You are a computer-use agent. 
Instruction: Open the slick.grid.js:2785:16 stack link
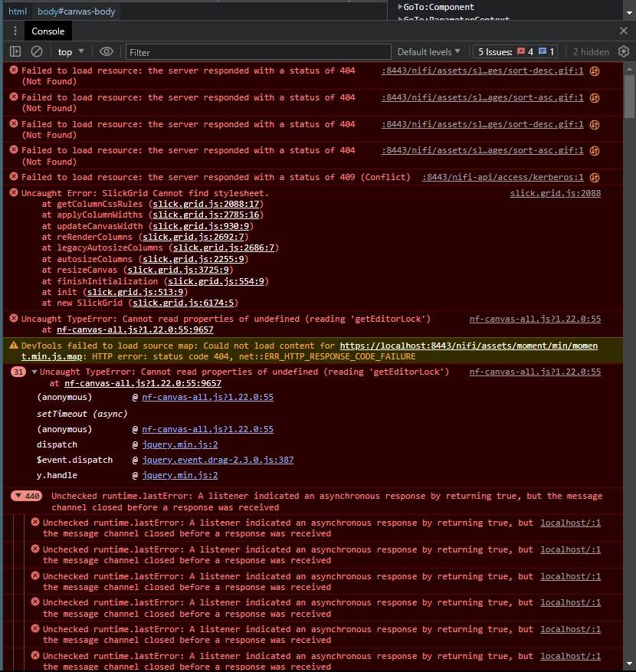(x=205, y=215)
